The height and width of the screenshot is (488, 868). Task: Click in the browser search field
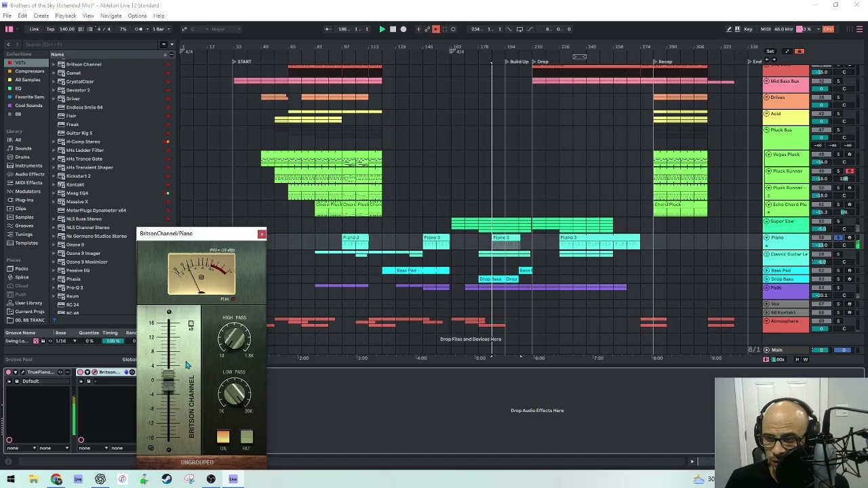click(x=88, y=44)
